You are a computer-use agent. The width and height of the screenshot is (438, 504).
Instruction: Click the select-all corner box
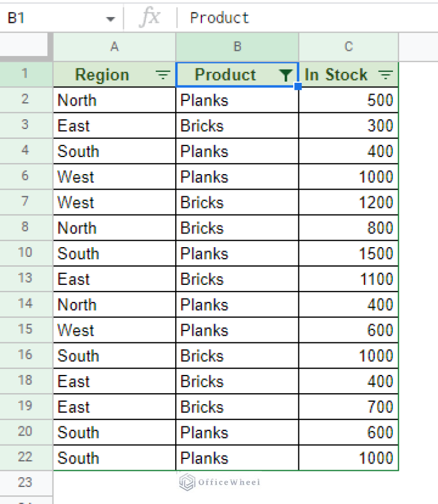pyautogui.click(x=26, y=47)
